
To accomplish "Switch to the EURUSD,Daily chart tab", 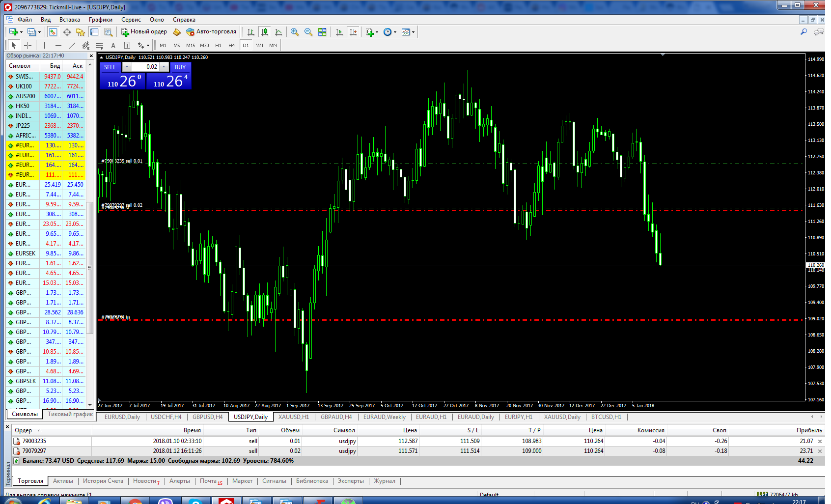I will 122,417.
